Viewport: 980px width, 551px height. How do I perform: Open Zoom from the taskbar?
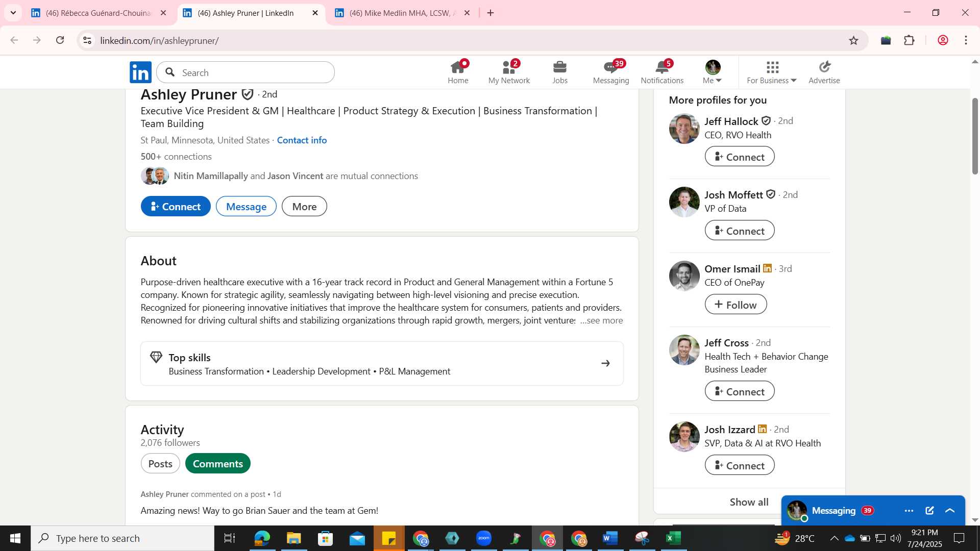click(484, 538)
